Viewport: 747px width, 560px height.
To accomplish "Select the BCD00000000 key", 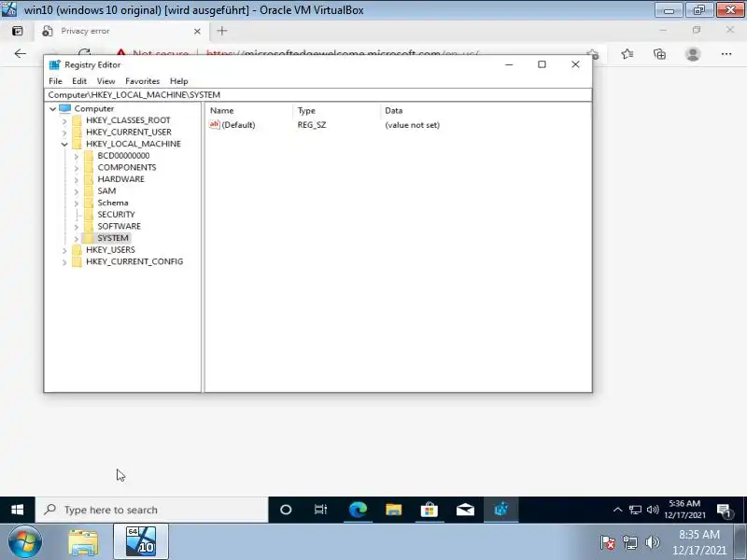I will 123,156.
